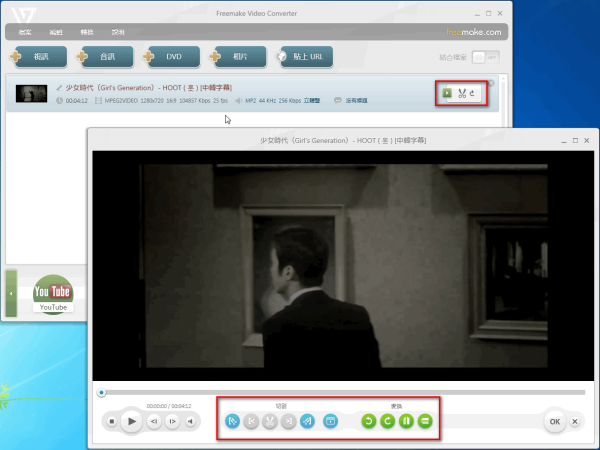600x450 pixels.
Task: Minimize the Freemake Video Converter window
Action: coord(477,14)
